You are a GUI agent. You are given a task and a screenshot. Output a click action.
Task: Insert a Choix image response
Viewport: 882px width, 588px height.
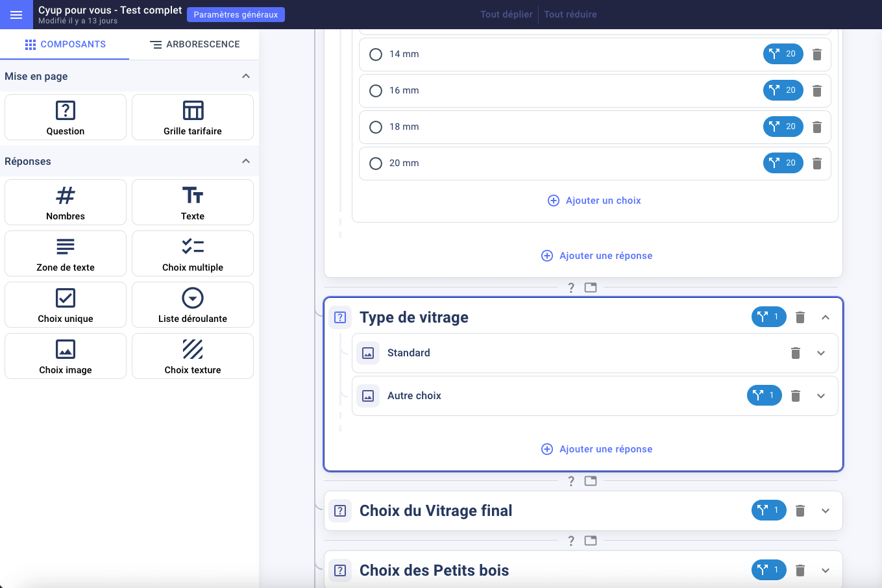[66, 356]
